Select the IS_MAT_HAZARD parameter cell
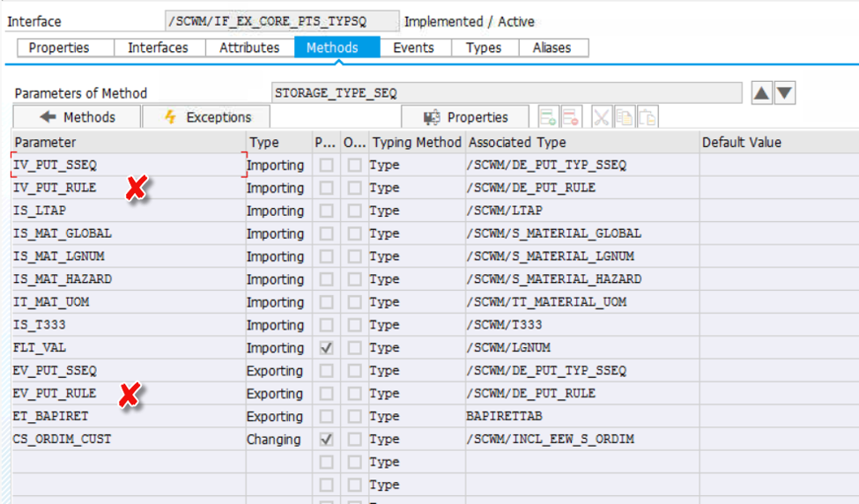Screen dimensions: 859x504 click(x=129, y=279)
